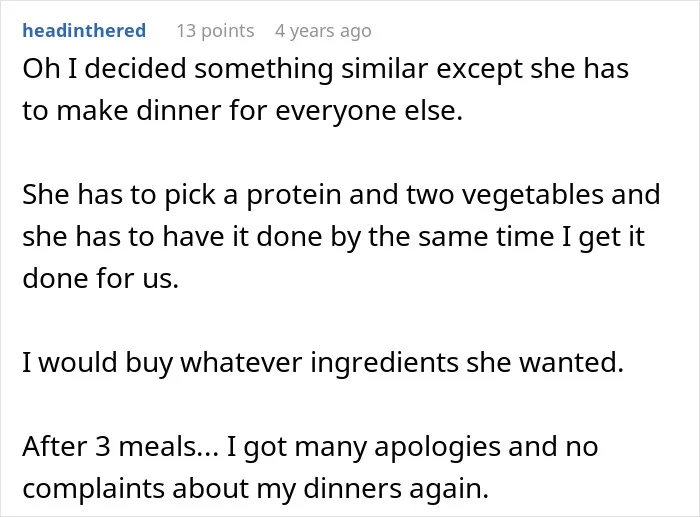700x517 pixels.
Task: Click the word ingredients in the comment
Action: pyautogui.click(x=384, y=363)
